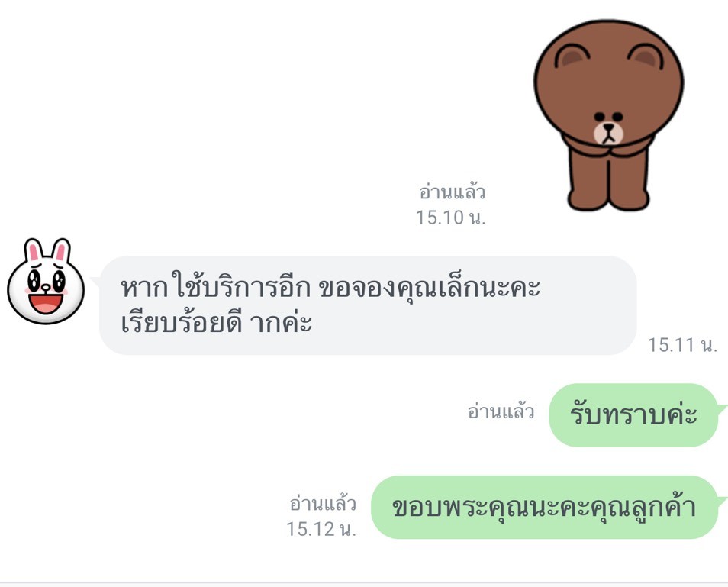Select the grey message starting หากใช้บริการอีก
This screenshot has width=728, height=587.
(x=368, y=305)
